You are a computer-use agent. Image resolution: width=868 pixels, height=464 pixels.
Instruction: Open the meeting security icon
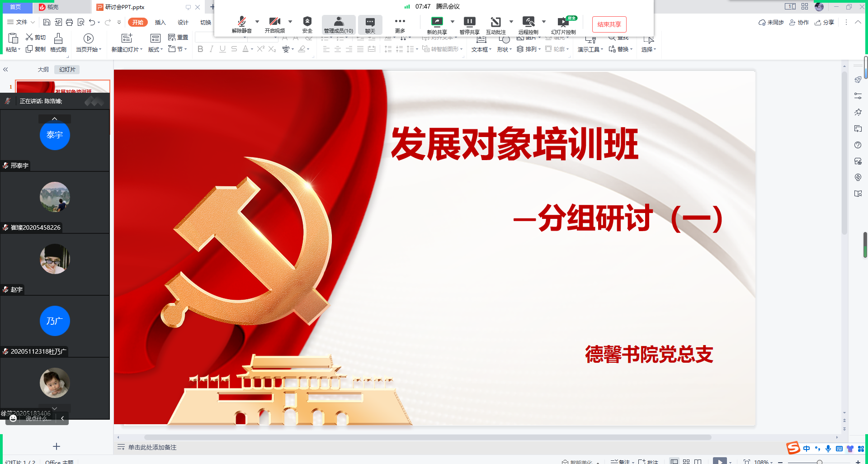307,24
